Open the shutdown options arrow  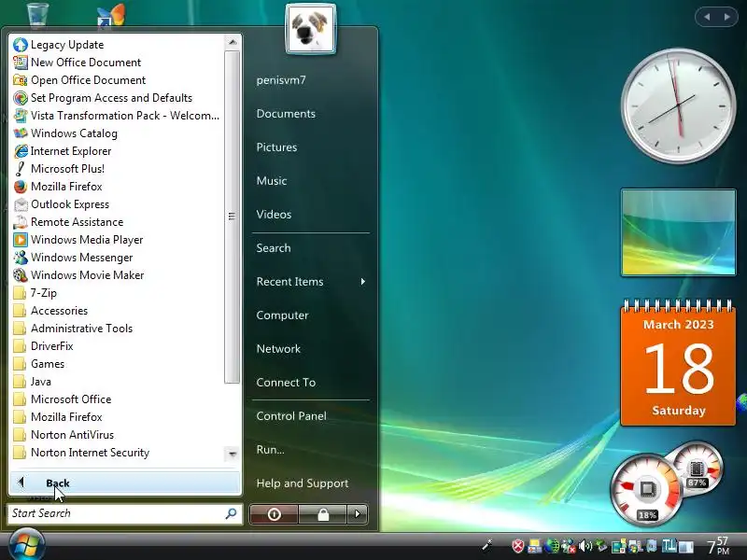coord(358,514)
